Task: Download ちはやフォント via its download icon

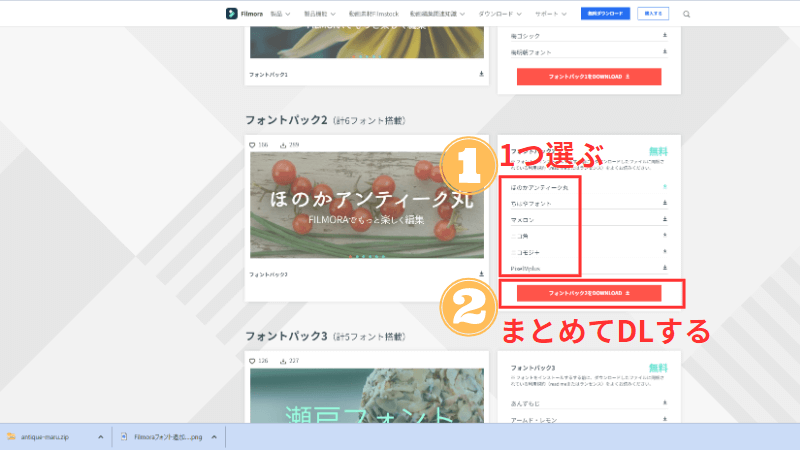Action: click(x=664, y=203)
